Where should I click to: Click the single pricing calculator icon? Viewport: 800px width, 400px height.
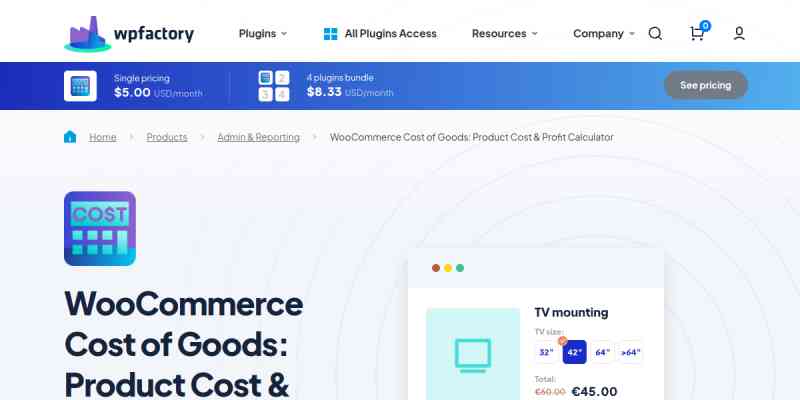tap(80, 86)
